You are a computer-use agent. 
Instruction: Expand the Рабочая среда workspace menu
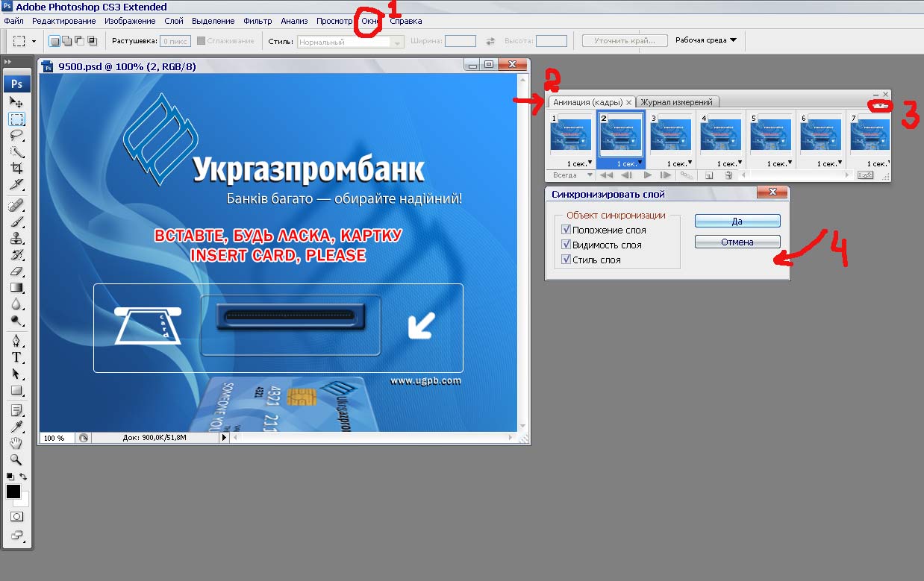pyautogui.click(x=705, y=40)
